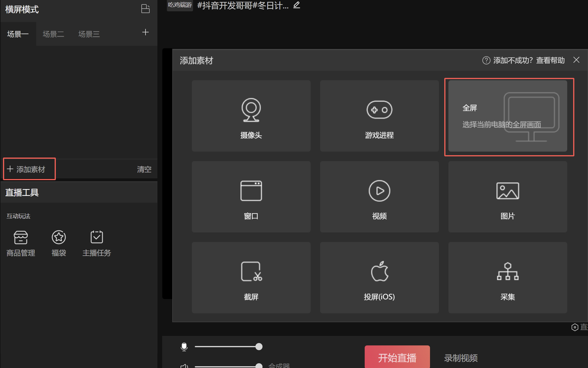Screen dimensions: 588x368
Task: Mute the microphone icon
Action: click(x=184, y=347)
